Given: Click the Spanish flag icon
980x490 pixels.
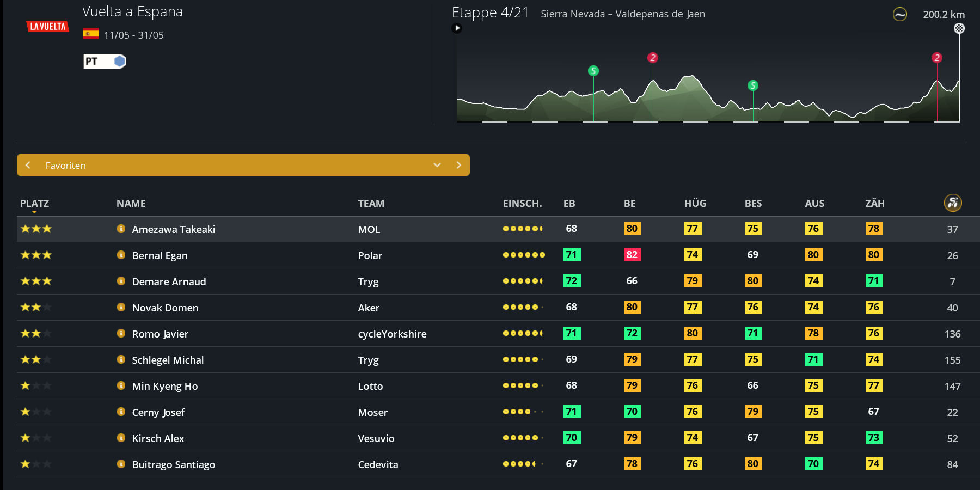Looking at the screenshot, I should [90, 34].
